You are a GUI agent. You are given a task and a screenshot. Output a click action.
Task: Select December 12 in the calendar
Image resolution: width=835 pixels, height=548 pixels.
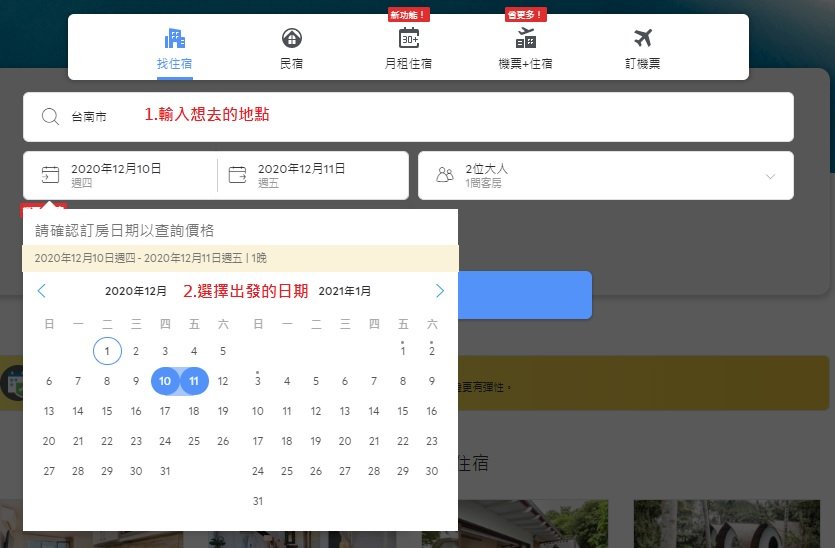223,381
